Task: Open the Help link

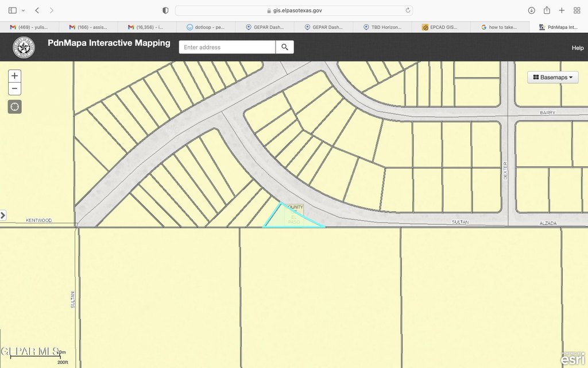Action: [x=577, y=48]
